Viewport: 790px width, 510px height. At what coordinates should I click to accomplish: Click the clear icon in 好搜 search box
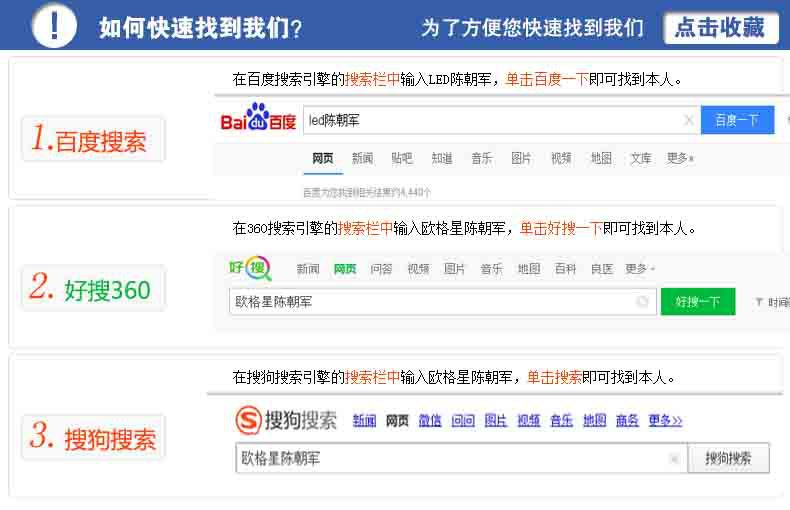(642, 301)
